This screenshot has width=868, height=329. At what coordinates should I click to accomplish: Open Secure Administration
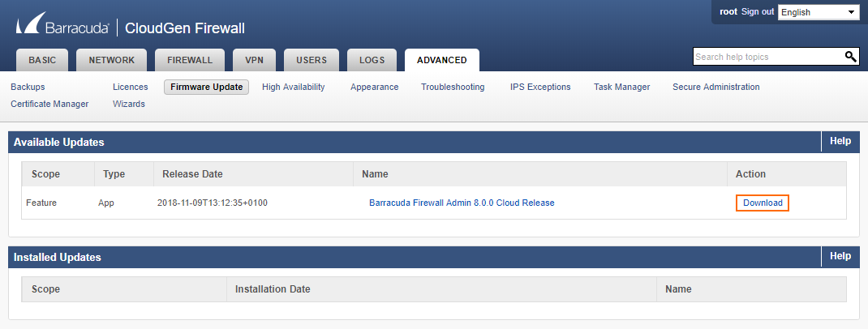click(x=715, y=87)
